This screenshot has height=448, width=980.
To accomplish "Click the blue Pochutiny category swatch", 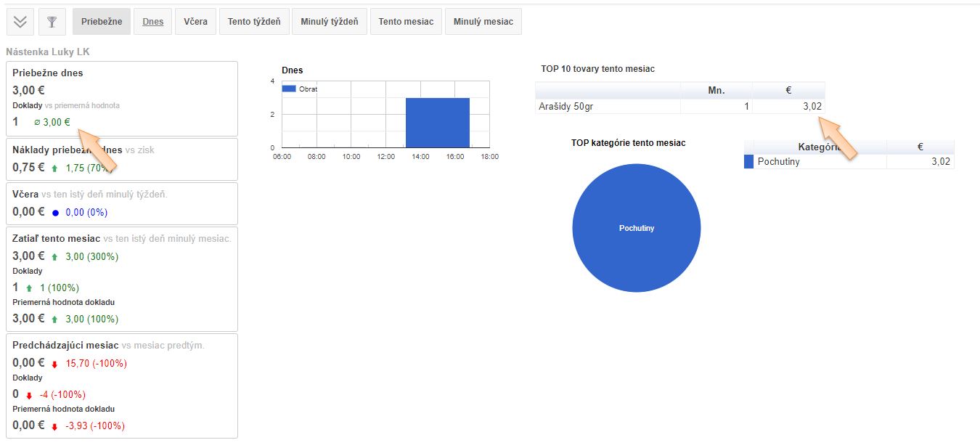I will tap(748, 162).
